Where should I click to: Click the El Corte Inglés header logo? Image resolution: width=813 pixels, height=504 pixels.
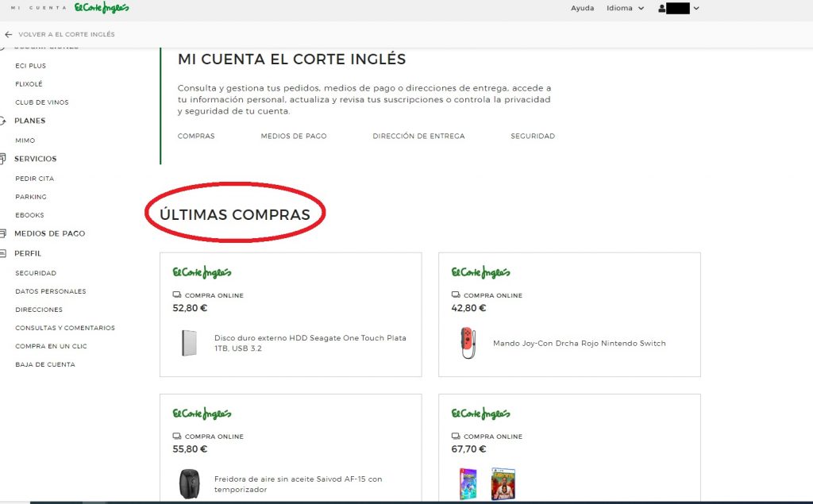(x=102, y=8)
